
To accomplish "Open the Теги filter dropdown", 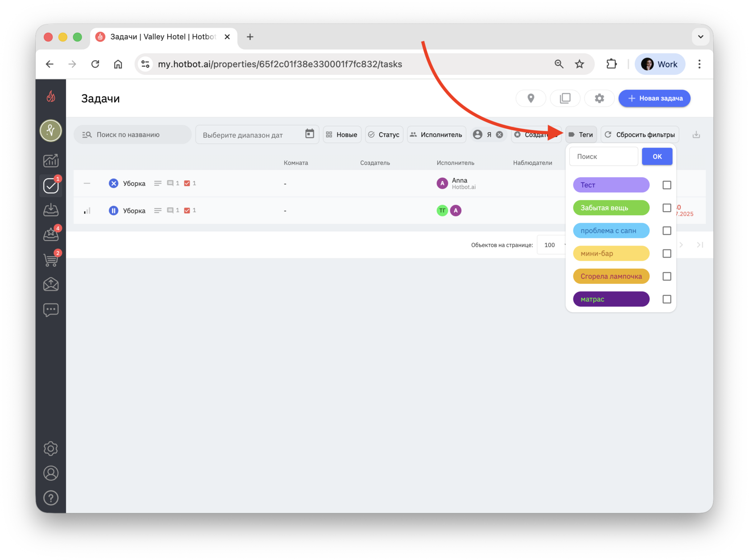I will point(581,135).
